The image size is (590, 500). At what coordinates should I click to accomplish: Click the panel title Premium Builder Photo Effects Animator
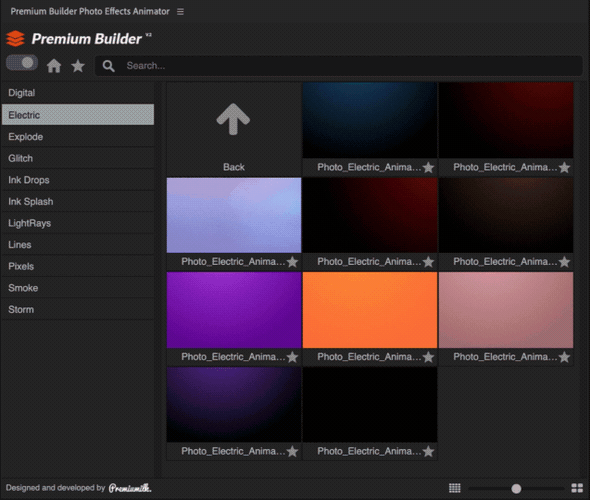pyautogui.click(x=90, y=12)
